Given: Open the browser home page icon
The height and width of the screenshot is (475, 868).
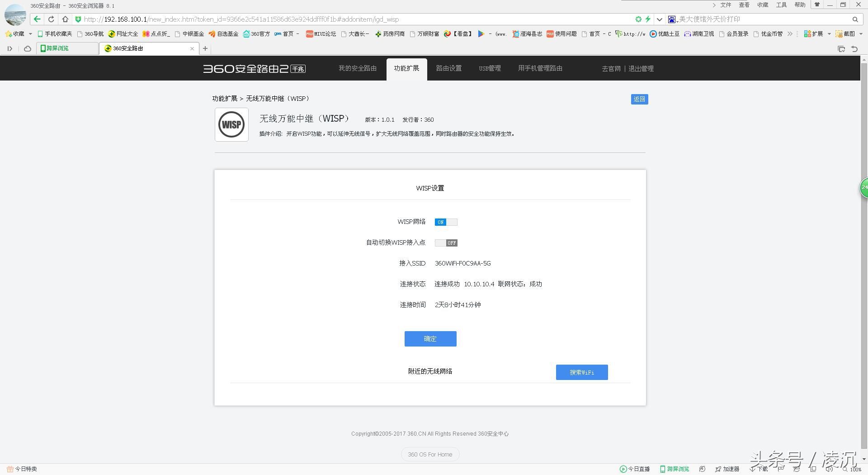Looking at the screenshot, I should click(65, 19).
